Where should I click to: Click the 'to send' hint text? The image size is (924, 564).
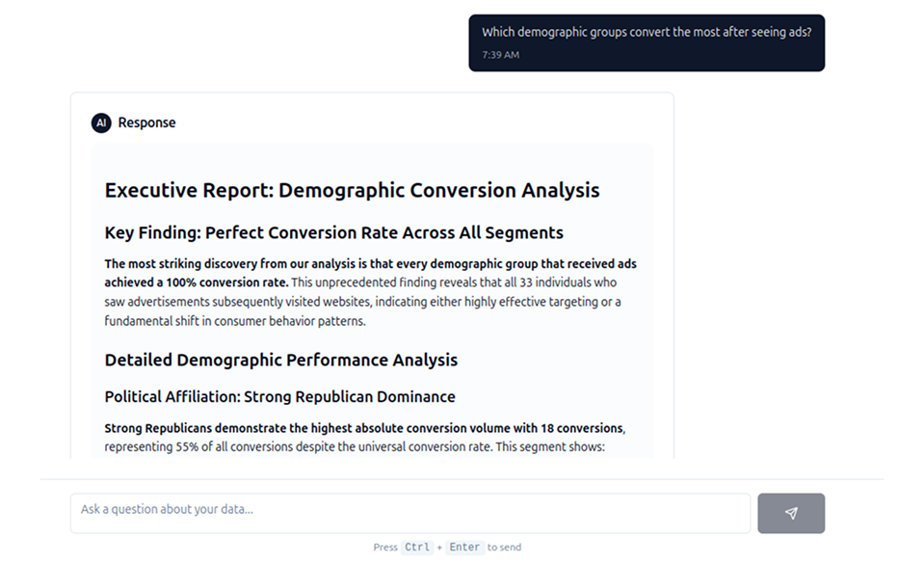[504, 547]
